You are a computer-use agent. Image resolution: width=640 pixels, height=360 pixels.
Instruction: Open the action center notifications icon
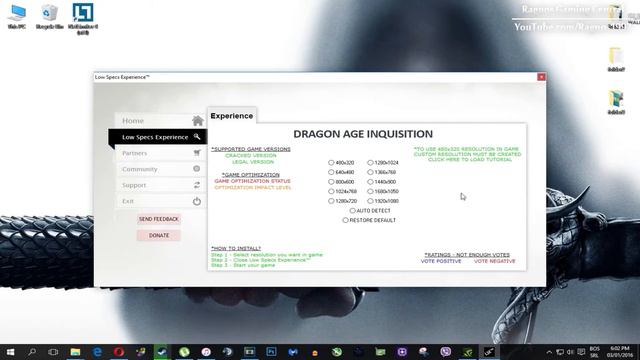click(581, 352)
